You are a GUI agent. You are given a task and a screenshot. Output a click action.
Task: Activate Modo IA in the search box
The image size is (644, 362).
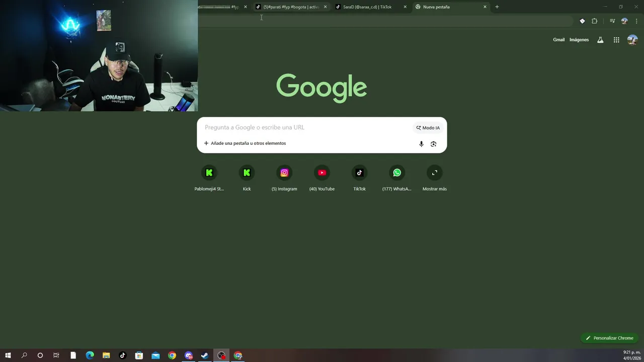click(x=428, y=128)
